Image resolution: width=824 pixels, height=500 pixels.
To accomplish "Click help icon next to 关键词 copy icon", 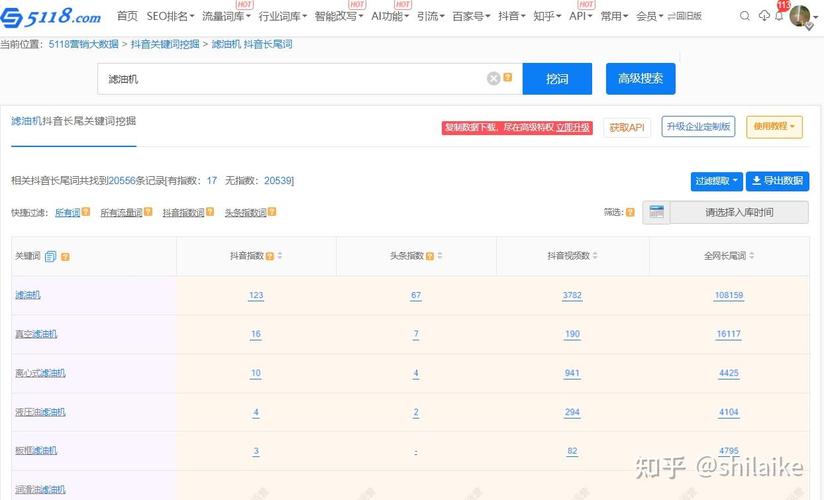I will click(x=65, y=257).
